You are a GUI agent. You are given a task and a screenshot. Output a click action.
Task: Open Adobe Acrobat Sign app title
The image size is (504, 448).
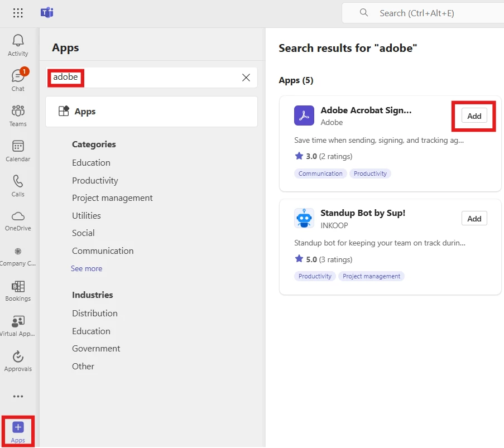point(366,110)
